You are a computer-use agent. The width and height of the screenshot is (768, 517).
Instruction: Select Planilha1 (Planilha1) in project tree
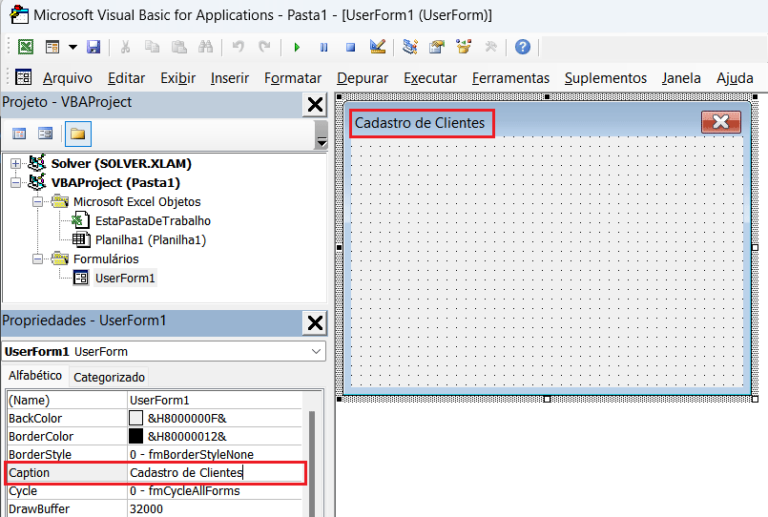coord(150,240)
